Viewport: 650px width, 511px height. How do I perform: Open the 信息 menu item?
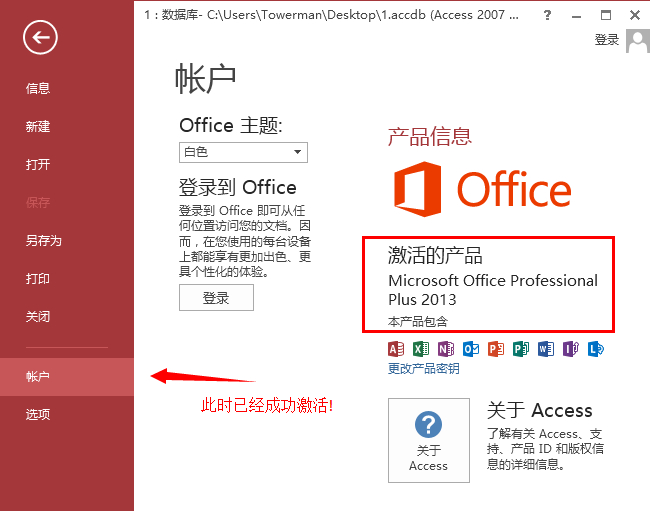coord(67,88)
